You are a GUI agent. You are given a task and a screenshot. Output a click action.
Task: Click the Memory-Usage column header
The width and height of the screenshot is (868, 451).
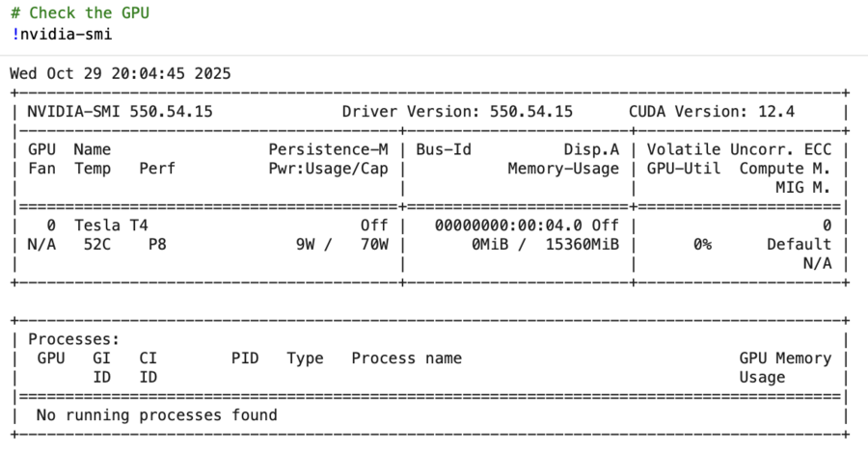coord(563,169)
